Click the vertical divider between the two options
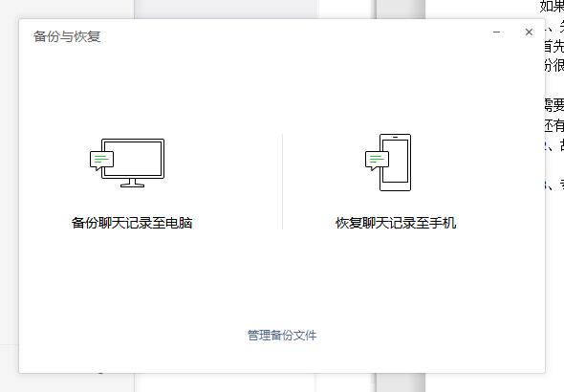The height and width of the screenshot is (392, 564). (x=282, y=182)
